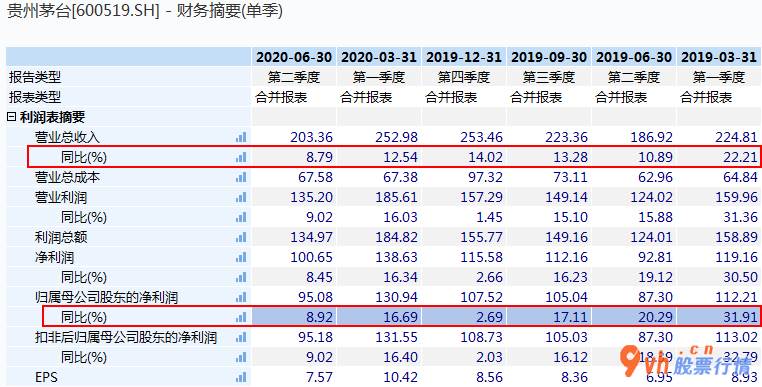The width and height of the screenshot is (762, 387).
Task: Select the 203.36 revenue cell
Action: (294, 137)
